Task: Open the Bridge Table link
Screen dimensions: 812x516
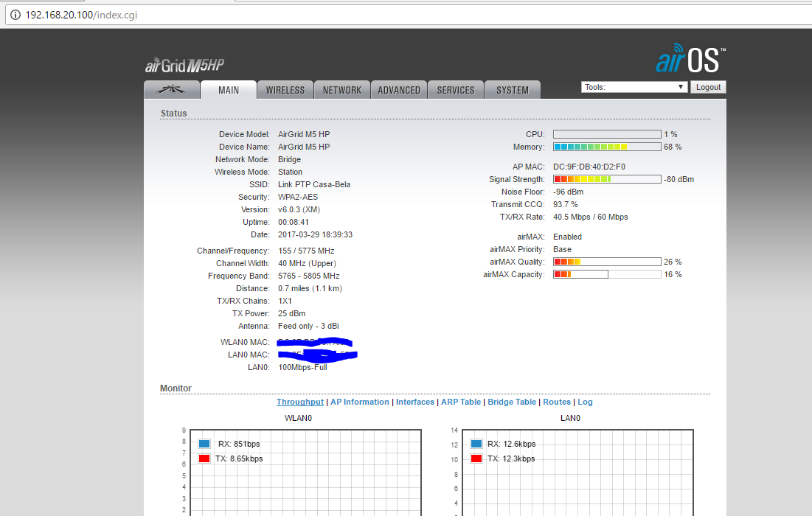Action: click(512, 402)
